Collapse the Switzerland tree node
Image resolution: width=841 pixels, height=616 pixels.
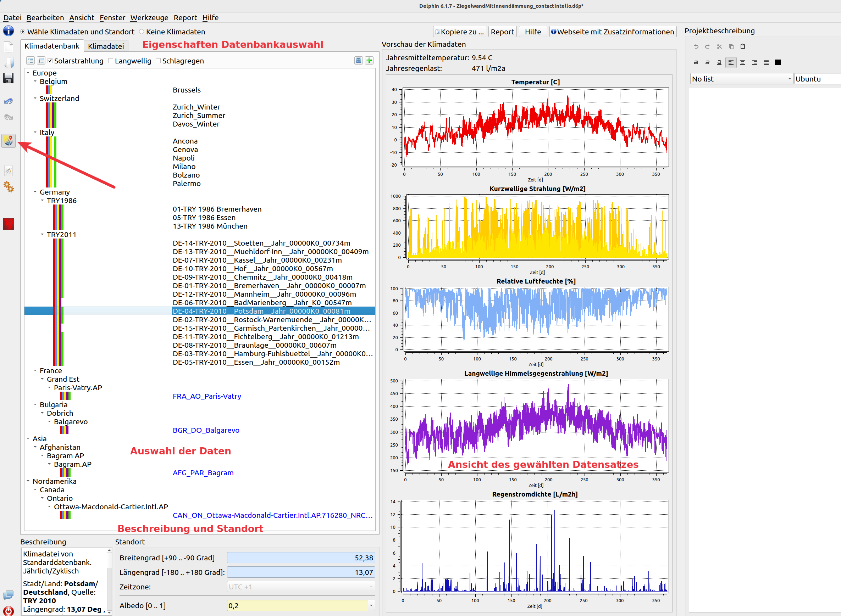point(35,99)
